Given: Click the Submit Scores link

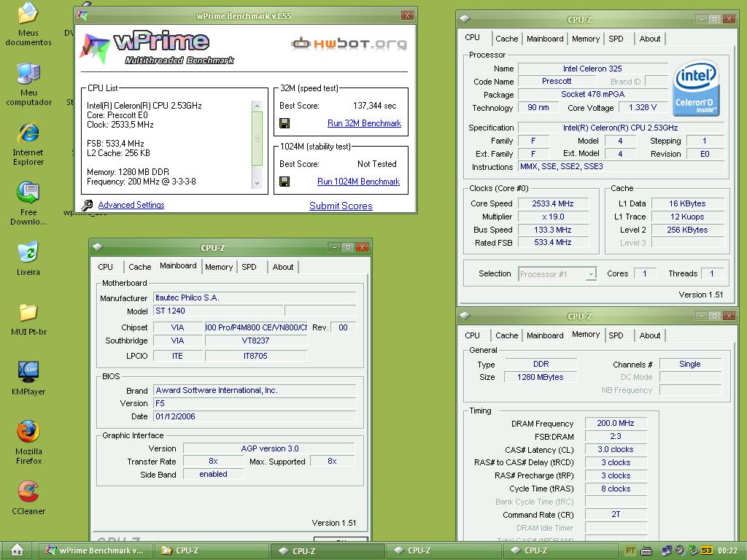Looking at the screenshot, I should tap(341, 206).
